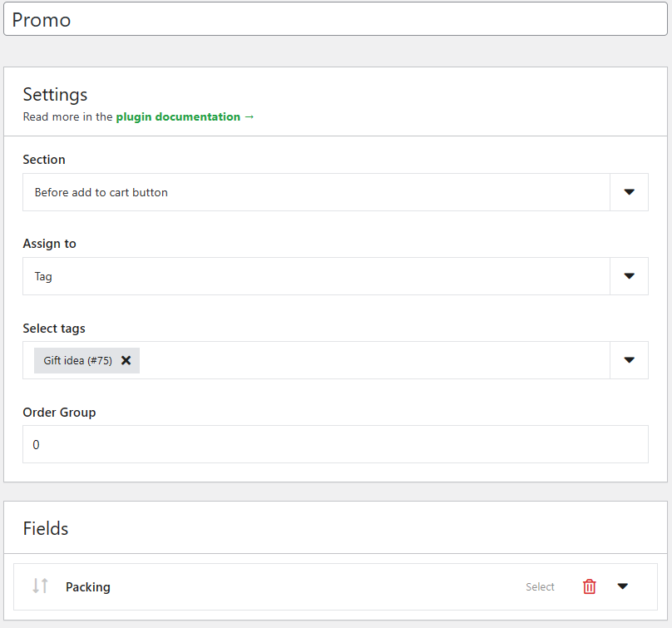Expand the Packing field row arrow
Viewport: 672px width, 628px height.
[x=623, y=586]
